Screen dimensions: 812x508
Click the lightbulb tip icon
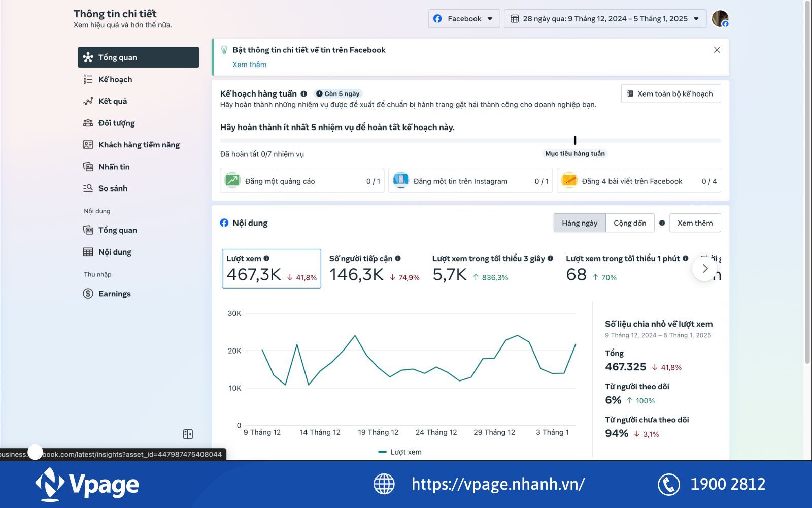[224, 50]
